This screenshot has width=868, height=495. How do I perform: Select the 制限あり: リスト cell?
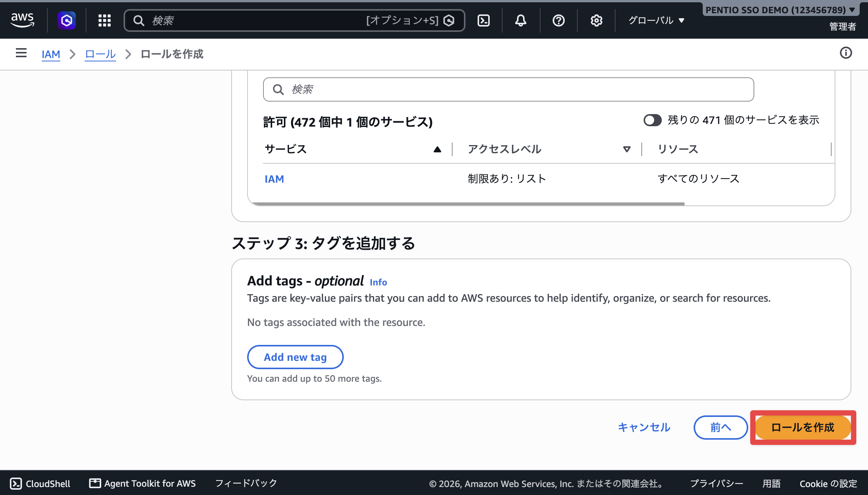point(507,179)
